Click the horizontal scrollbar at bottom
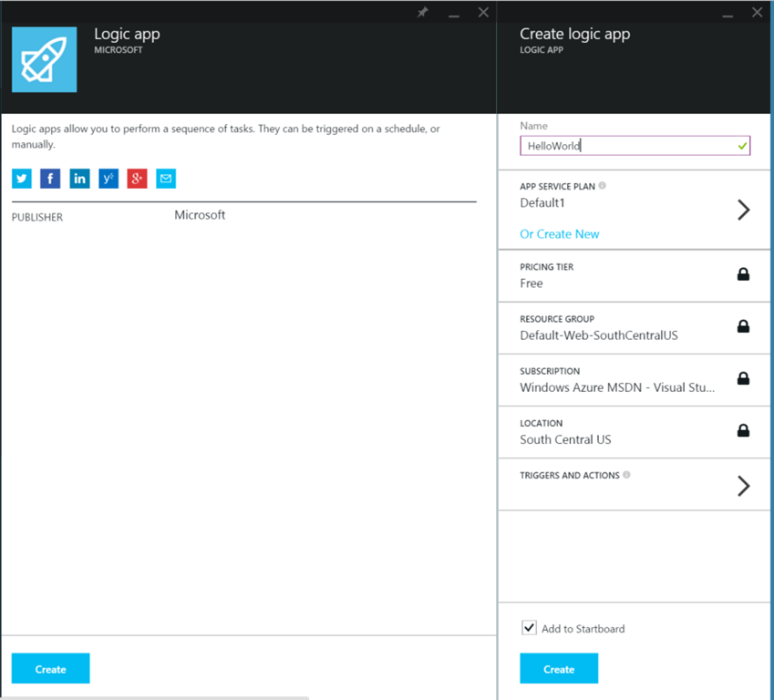This screenshot has width=774, height=700. [155, 697]
